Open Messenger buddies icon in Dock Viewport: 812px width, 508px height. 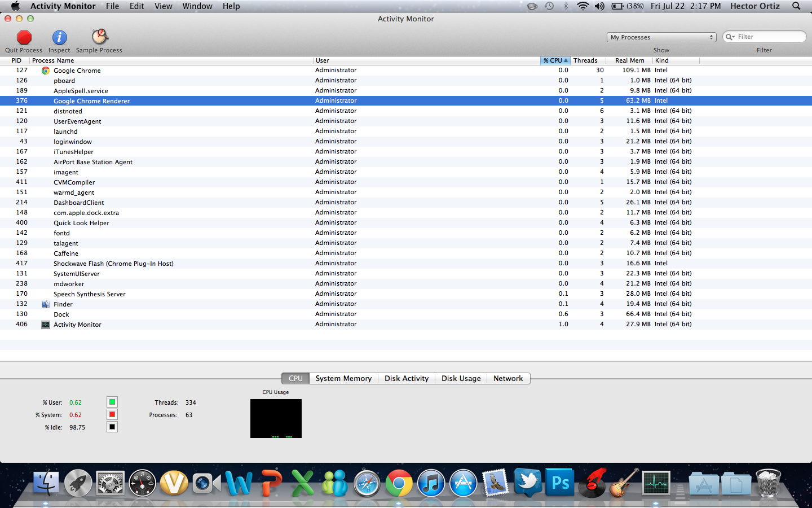point(335,484)
